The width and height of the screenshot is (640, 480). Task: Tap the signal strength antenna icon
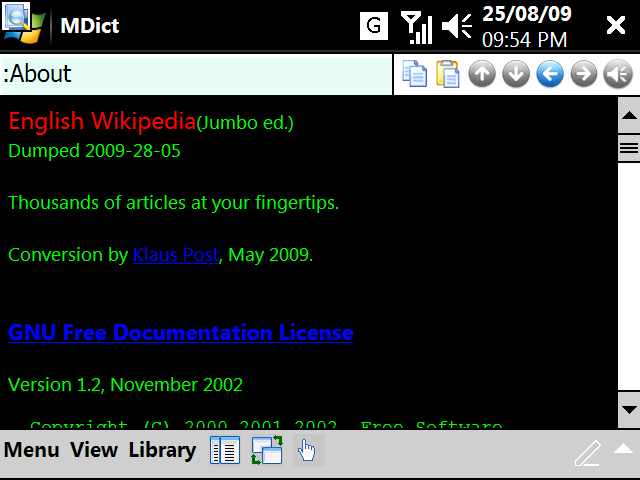(416, 27)
